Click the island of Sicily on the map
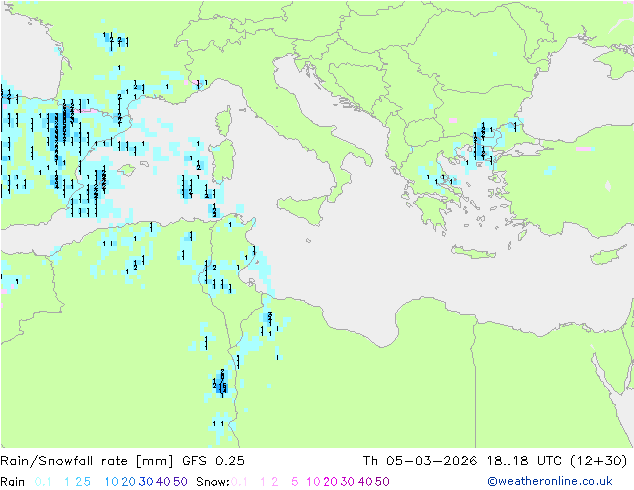This screenshot has width=634, height=490. point(304,210)
